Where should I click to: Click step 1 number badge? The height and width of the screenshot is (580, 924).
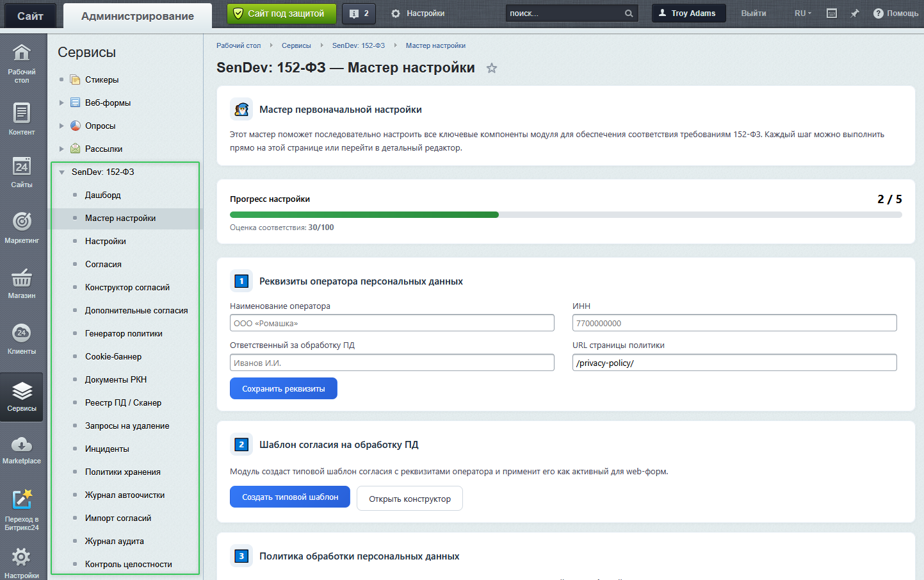click(x=241, y=281)
